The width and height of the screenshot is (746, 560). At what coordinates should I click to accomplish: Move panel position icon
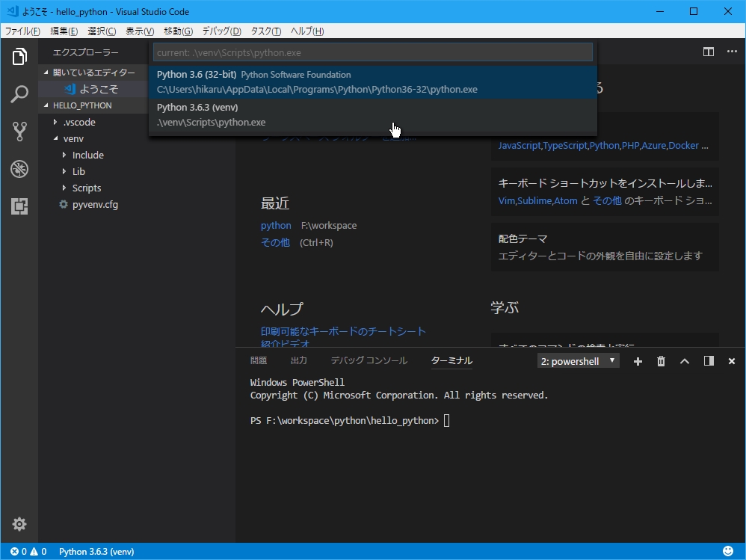point(709,361)
